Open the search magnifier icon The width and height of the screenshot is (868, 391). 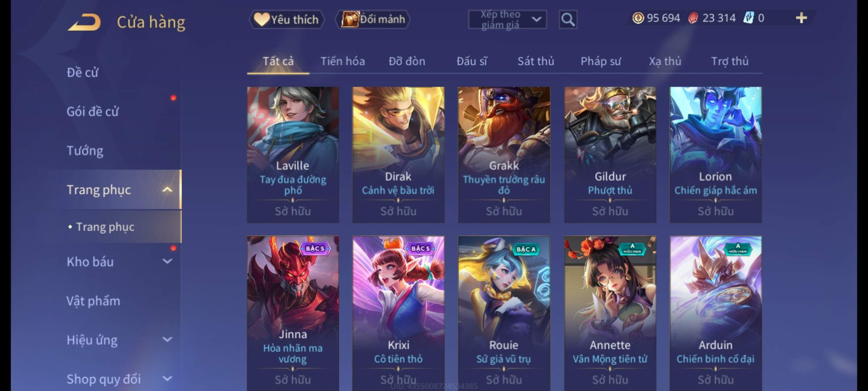coord(568,20)
